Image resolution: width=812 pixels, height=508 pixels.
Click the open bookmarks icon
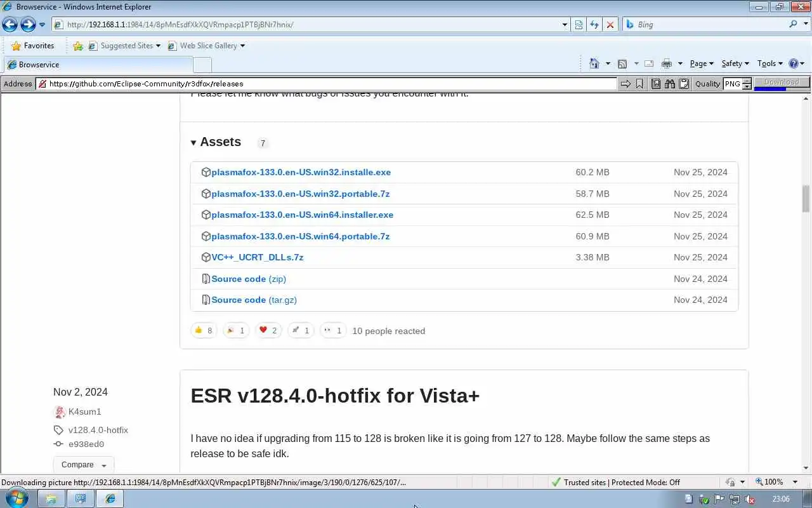[656, 84]
